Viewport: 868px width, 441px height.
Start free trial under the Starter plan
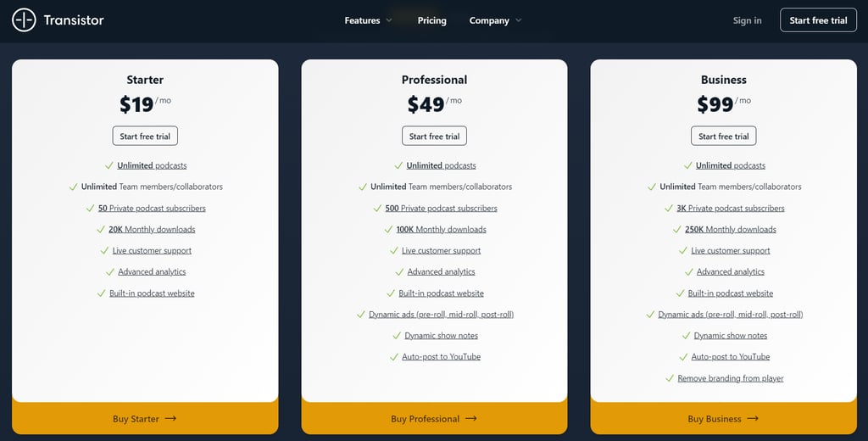[145, 137]
